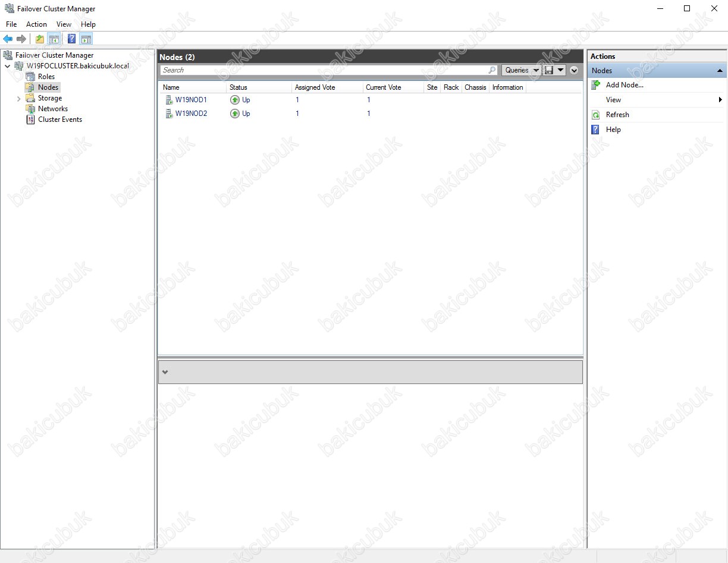Expand the round chevron next to Queries
728x563 pixels.
click(x=574, y=70)
